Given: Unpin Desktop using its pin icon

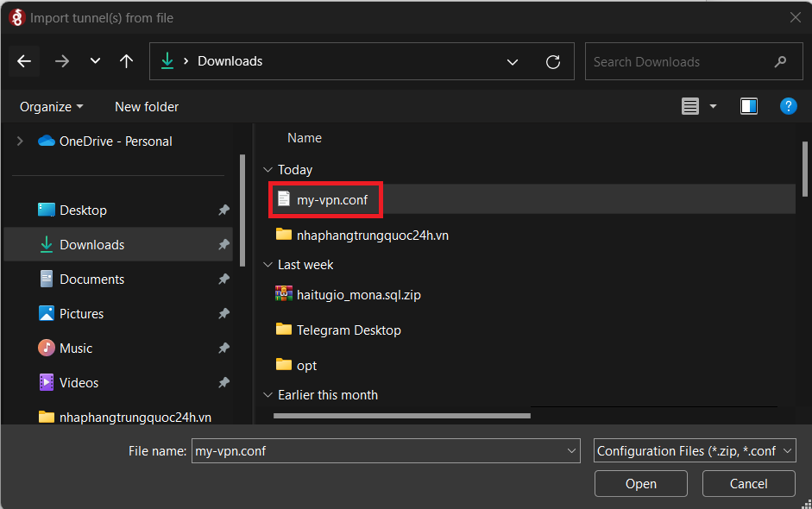Looking at the screenshot, I should coord(223,210).
